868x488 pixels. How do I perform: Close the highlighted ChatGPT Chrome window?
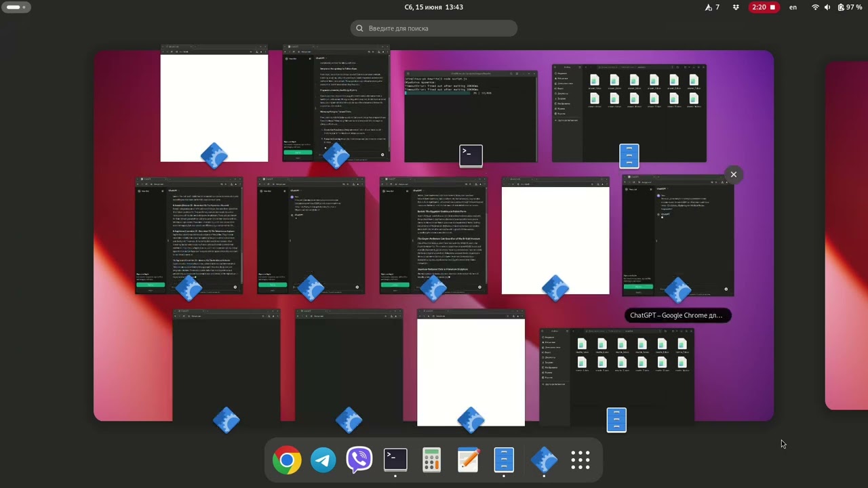point(733,175)
